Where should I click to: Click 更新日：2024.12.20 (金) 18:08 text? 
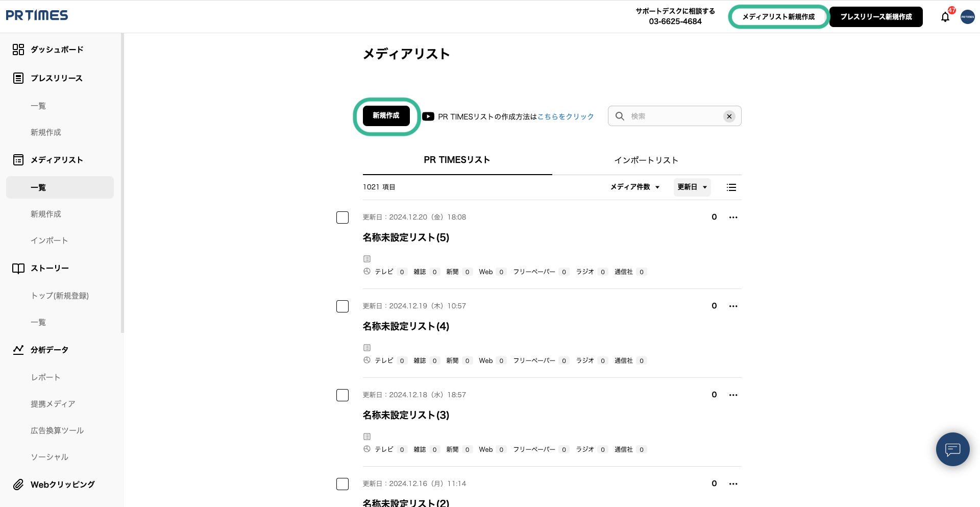point(414,217)
